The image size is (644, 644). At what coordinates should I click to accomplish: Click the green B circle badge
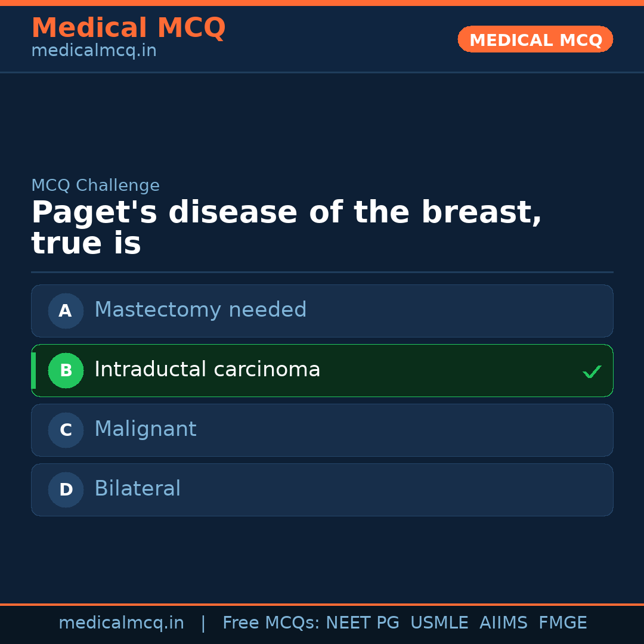coord(66,370)
